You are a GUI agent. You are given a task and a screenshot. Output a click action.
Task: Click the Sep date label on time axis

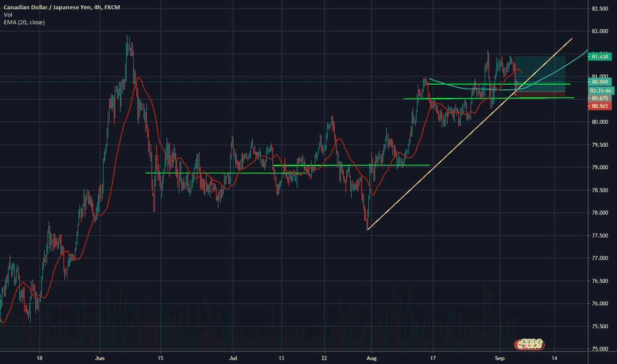click(499, 358)
